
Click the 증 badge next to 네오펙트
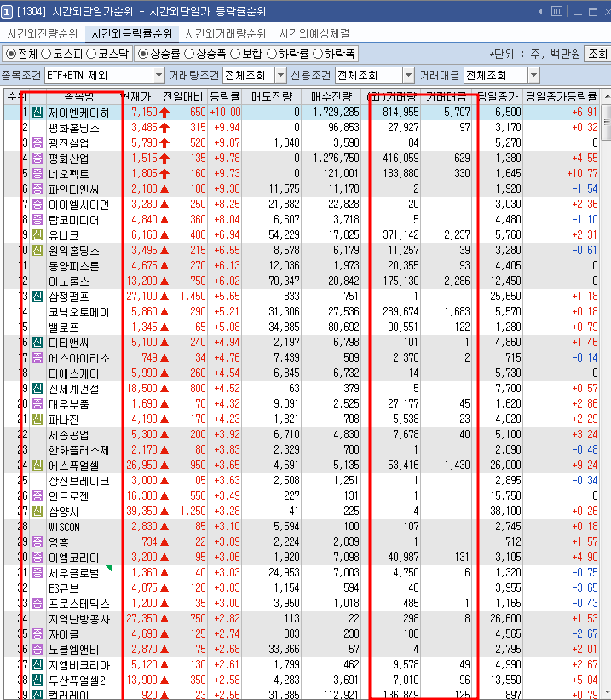click(37, 173)
